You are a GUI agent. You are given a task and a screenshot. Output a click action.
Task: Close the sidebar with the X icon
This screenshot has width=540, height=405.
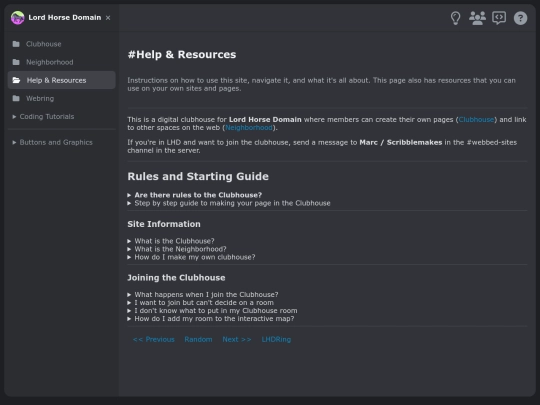point(108,18)
